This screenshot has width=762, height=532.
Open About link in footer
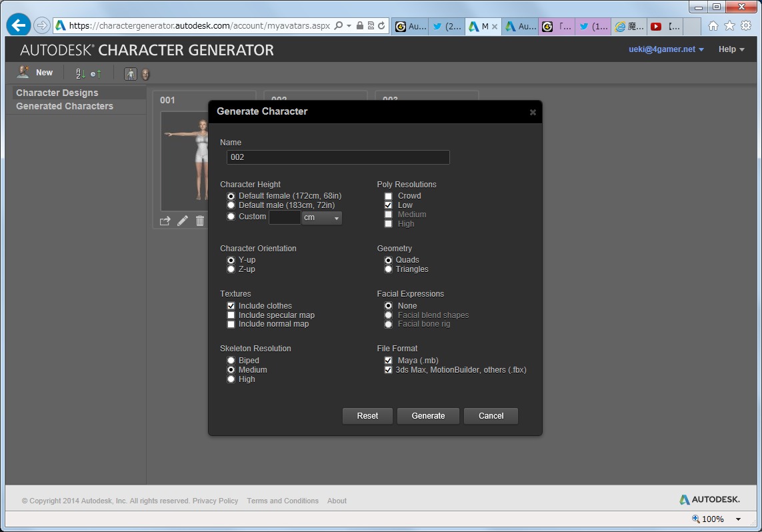(x=337, y=501)
